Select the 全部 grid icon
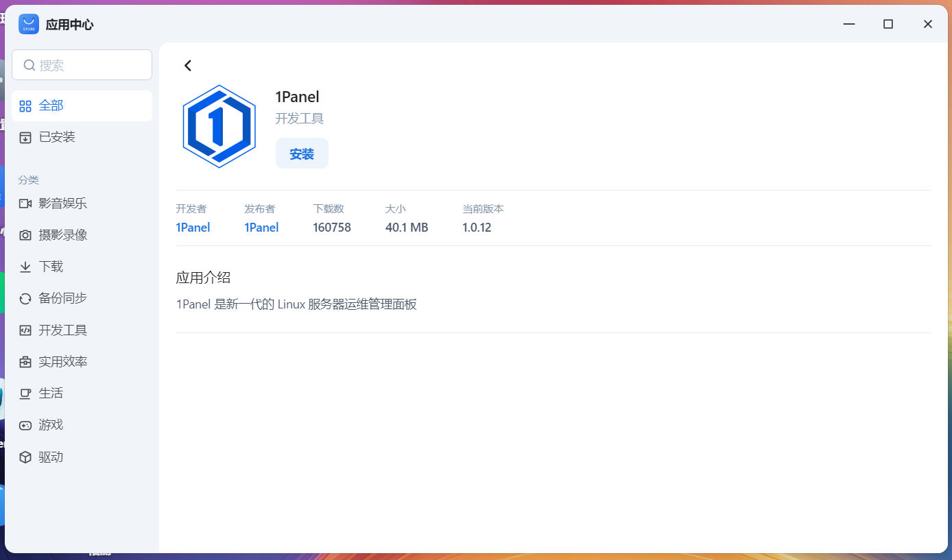 pyautogui.click(x=25, y=106)
